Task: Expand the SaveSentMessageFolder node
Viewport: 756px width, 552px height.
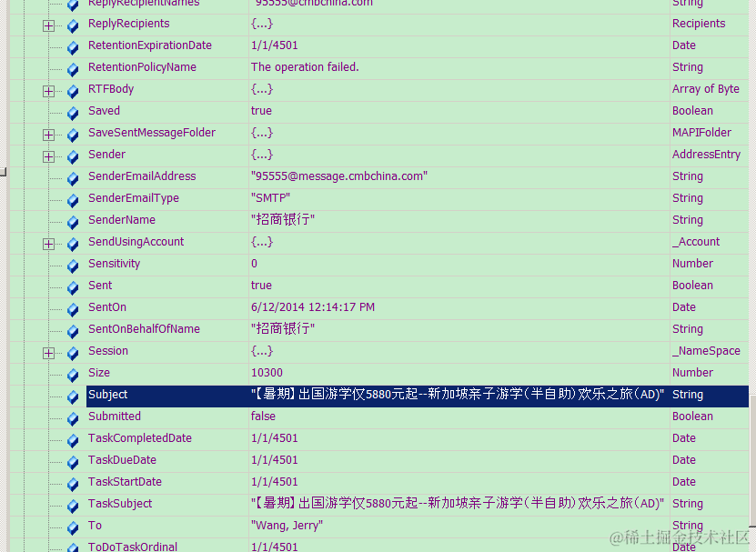Action: click(x=48, y=135)
